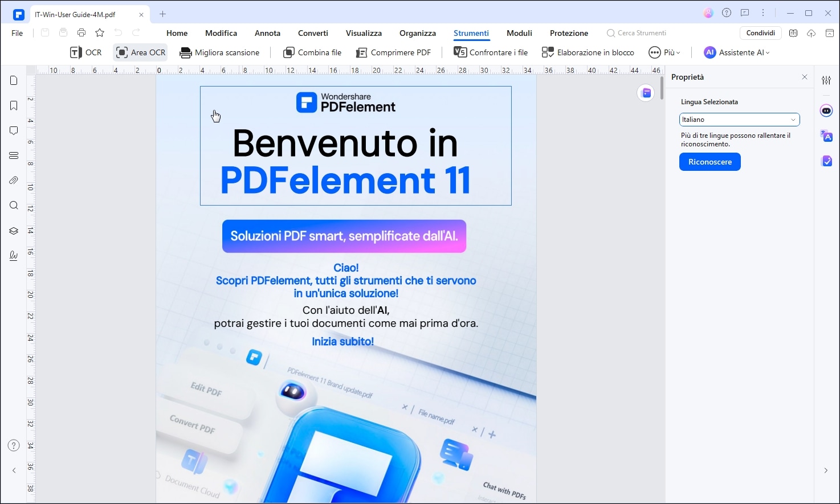Close the IT-Win-User Guide-4M.pdf tab
This screenshot has width=840, height=504.
[141, 14]
